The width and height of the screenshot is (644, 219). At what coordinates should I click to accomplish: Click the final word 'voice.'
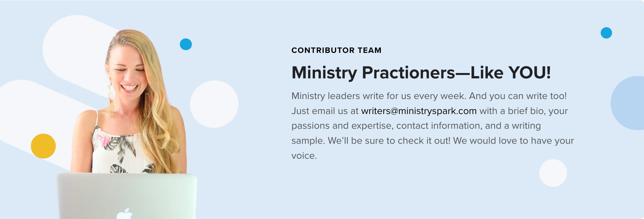tap(304, 156)
